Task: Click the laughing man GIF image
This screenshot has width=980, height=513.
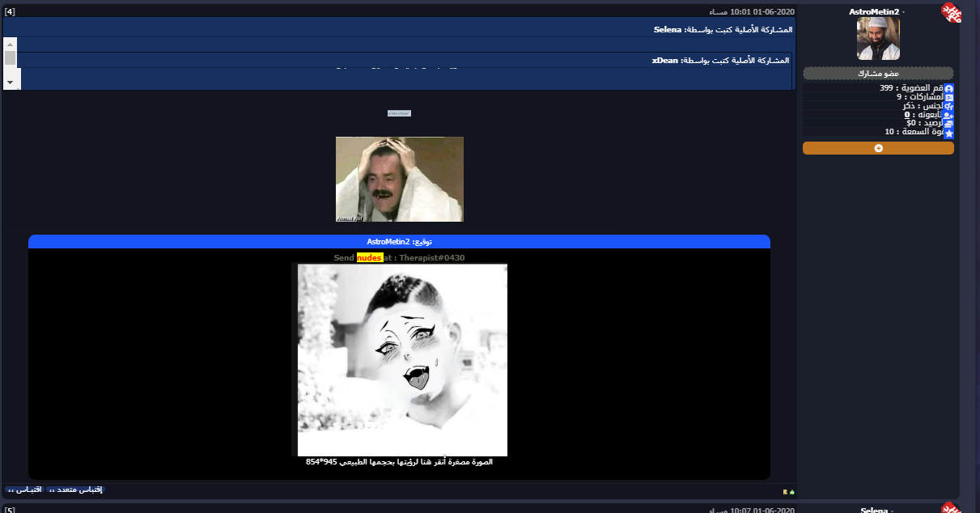Action: pos(400,179)
